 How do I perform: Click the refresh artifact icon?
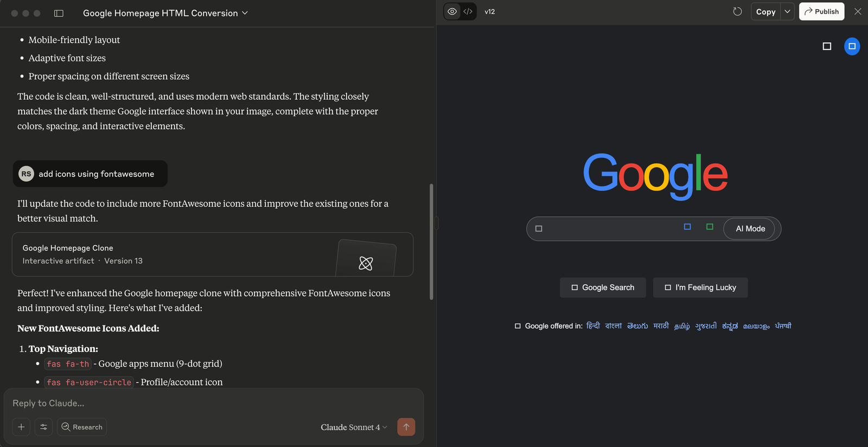[737, 11]
